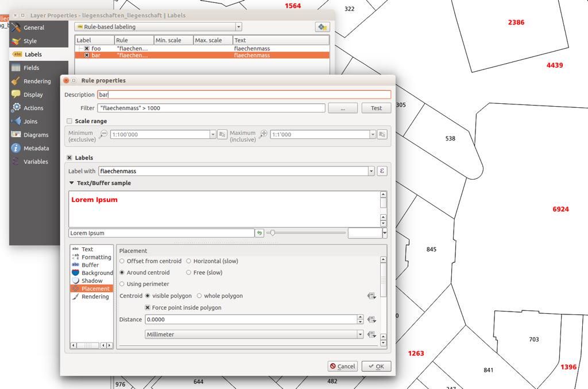This screenshot has height=389, width=588.
Task: Confirm rule with OK button
Action: coord(376,366)
